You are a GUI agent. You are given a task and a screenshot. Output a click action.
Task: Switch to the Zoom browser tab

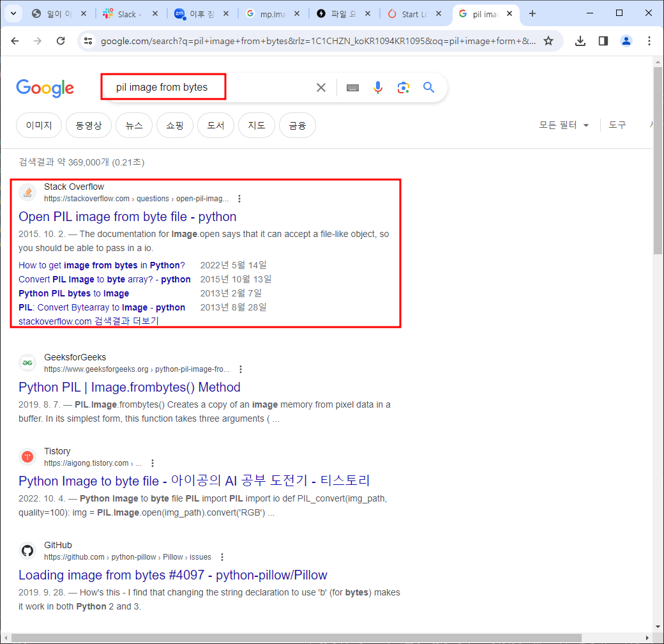(202, 14)
